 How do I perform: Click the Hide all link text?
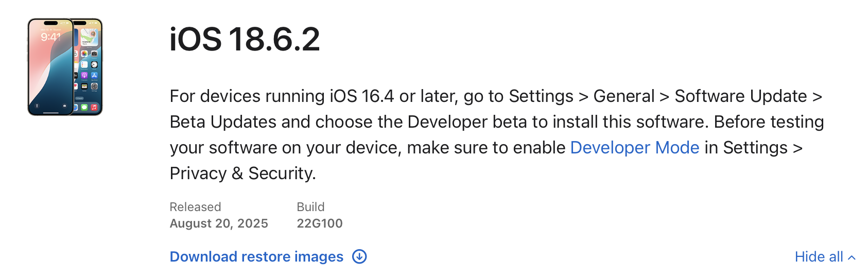click(x=819, y=256)
